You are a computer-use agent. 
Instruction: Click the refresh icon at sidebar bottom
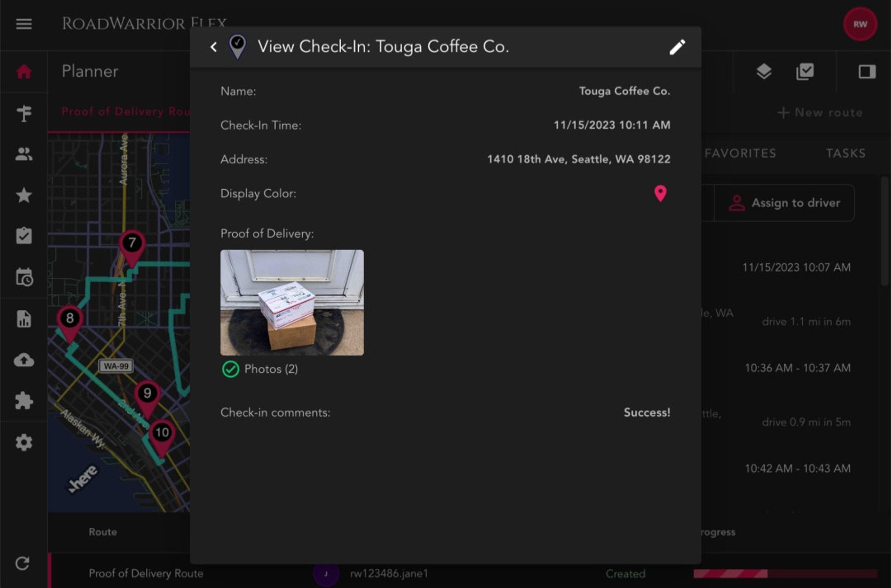pos(22,563)
